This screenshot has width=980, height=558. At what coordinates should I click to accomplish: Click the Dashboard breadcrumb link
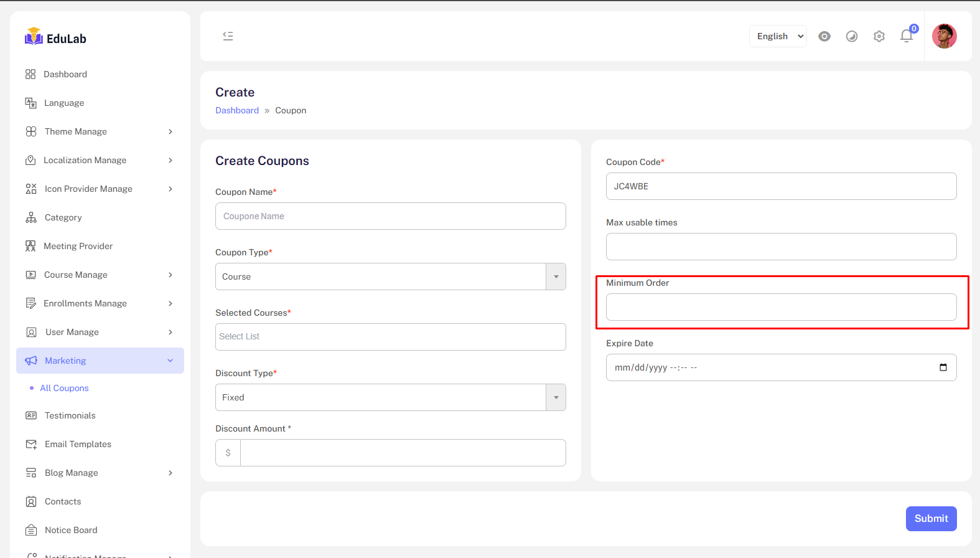click(237, 110)
